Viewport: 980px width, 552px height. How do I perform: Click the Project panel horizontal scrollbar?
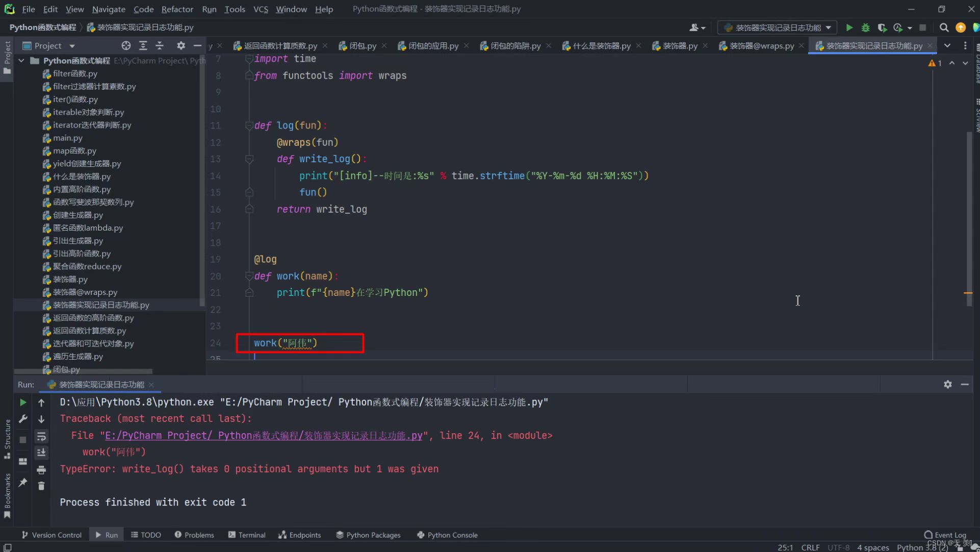pos(83,371)
